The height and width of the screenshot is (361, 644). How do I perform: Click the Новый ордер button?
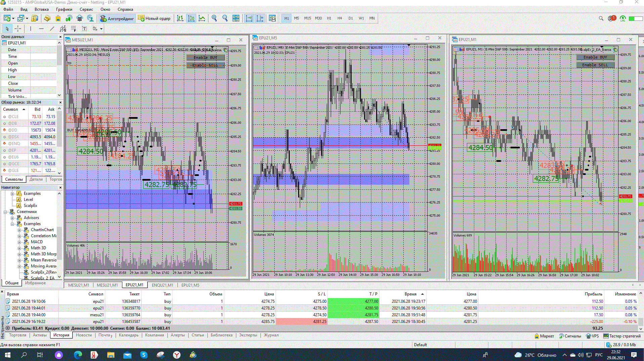[154, 19]
